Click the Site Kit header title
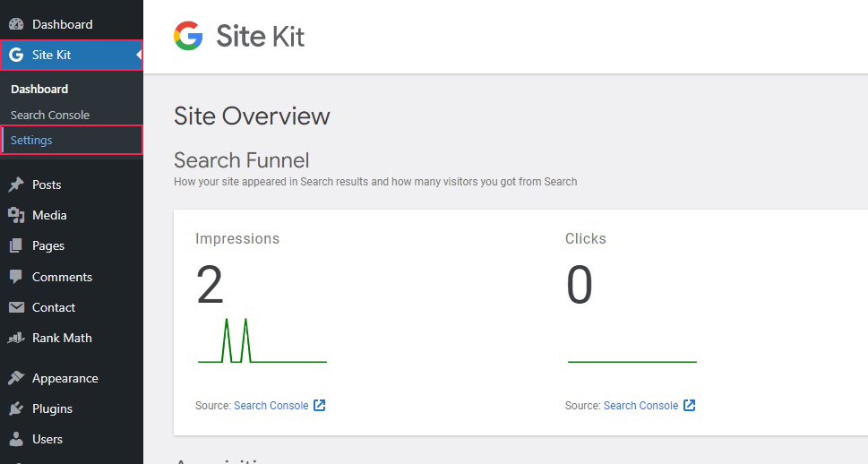This screenshot has width=868, height=464. [260, 37]
